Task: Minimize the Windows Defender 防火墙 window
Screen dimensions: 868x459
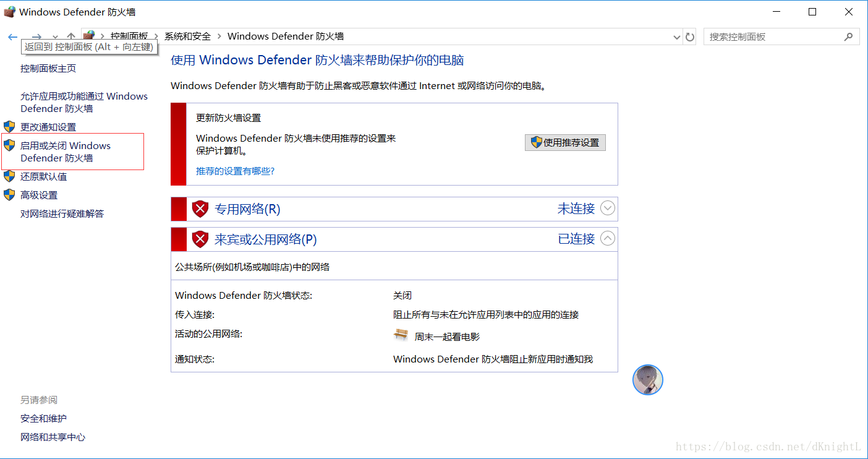Action: [777, 12]
